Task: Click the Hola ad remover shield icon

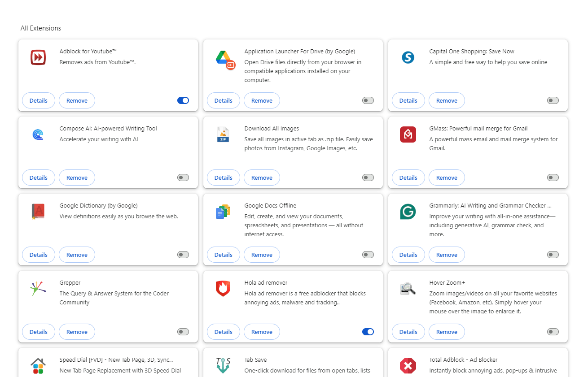Action: tap(223, 289)
